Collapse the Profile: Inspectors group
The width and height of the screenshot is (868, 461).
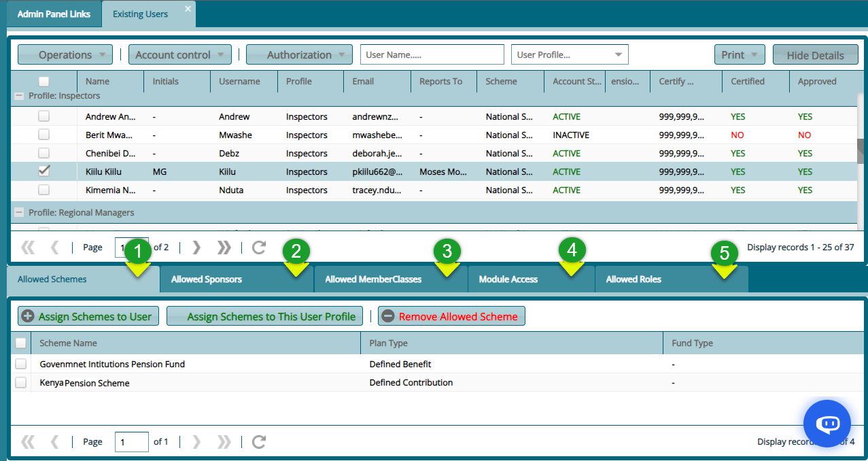point(19,97)
